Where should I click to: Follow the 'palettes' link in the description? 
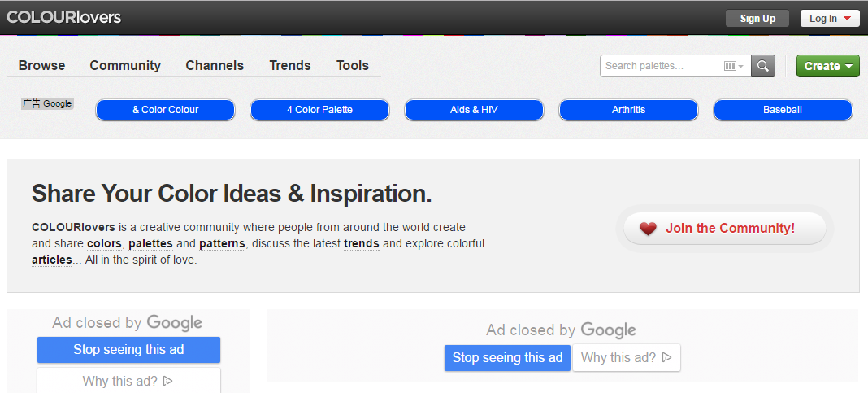tap(150, 243)
